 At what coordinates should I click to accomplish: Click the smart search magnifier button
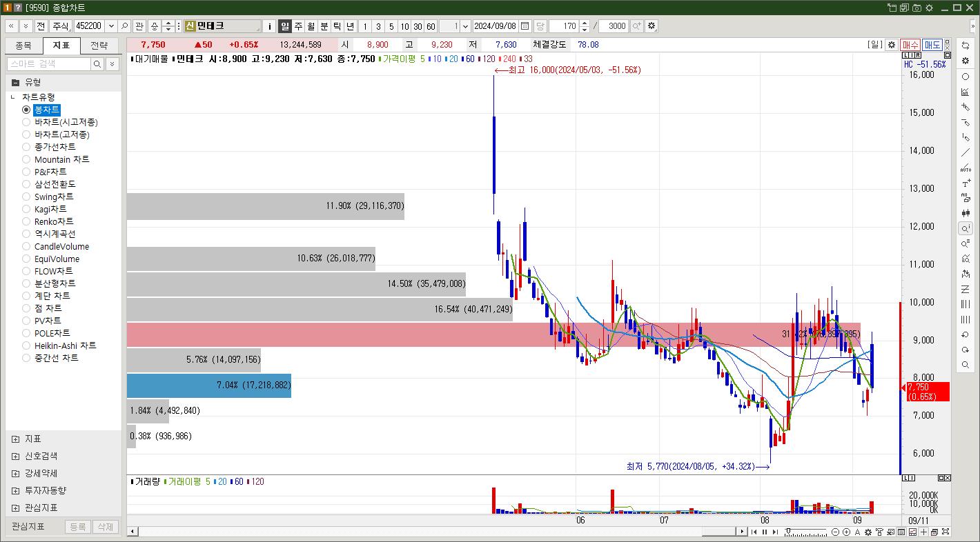[97, 63]
